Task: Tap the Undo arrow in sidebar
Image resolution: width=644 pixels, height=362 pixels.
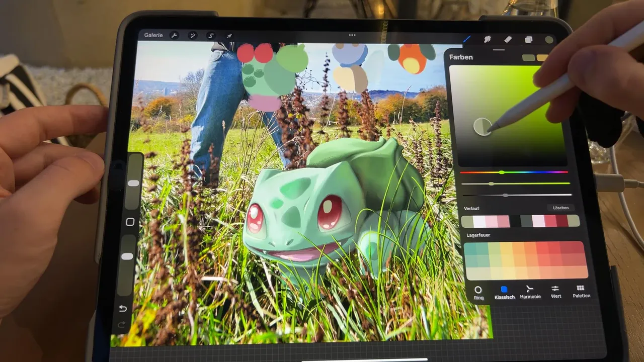Action: pos(123,308)
